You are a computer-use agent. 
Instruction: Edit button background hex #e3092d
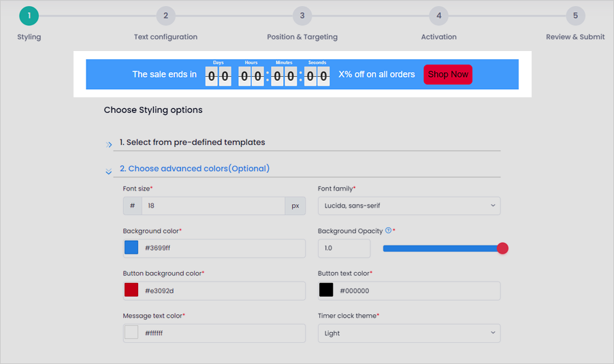coord(223,291)
